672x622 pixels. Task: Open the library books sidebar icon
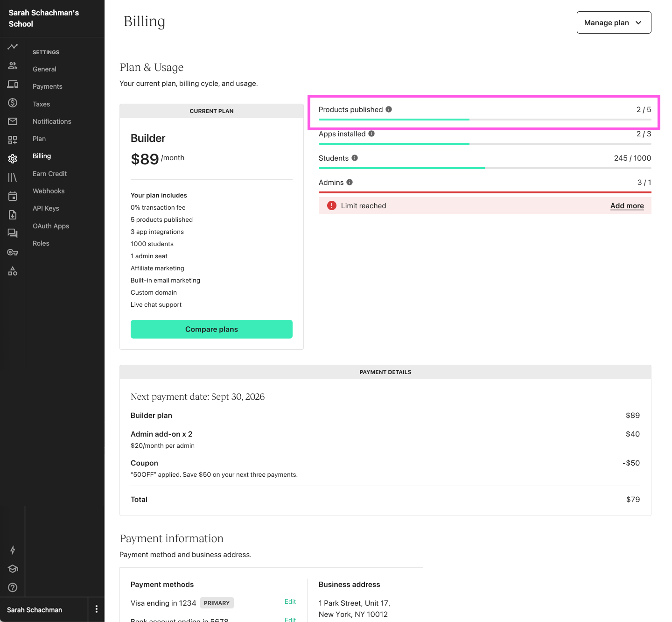tap(13, 177)
